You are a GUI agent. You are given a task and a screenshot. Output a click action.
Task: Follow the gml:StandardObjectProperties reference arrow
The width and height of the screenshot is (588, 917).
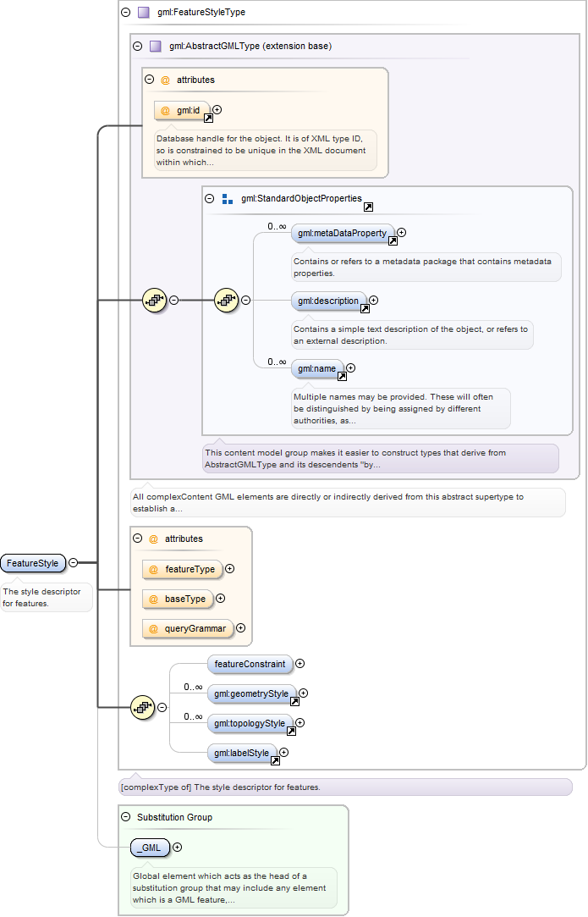[368, 207]
